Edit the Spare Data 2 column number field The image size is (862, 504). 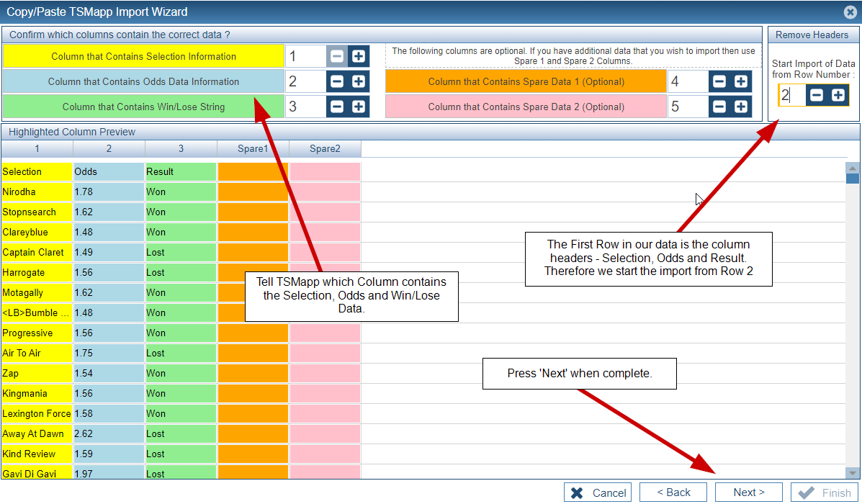[688, 107]
